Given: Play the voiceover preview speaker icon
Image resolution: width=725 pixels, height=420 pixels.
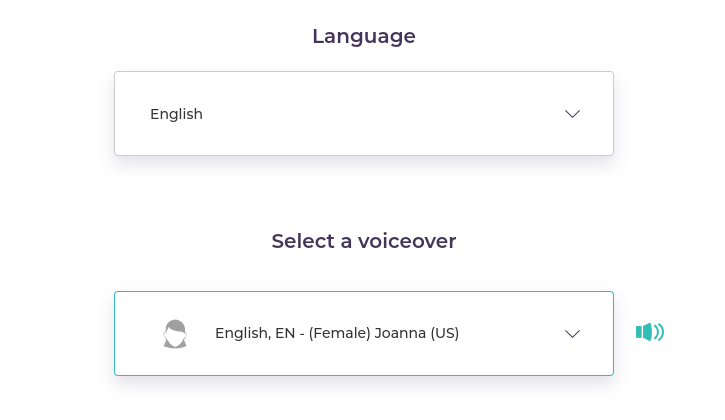Looking at the screenshot, I should (650, 332).
